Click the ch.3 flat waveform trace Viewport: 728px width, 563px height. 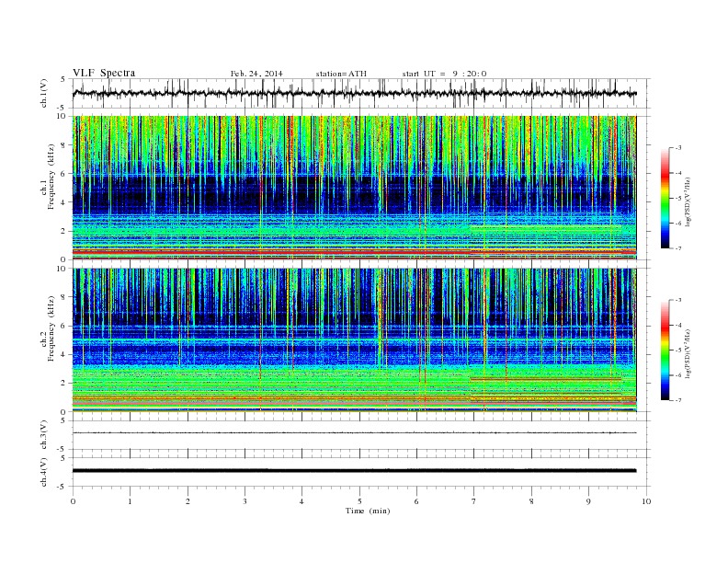(x=354, y=433)
